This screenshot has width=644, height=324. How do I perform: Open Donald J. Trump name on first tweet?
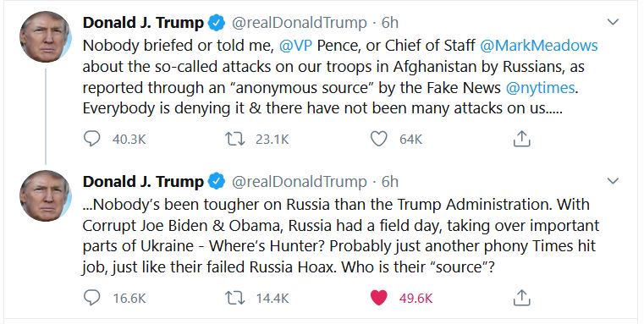143,23
